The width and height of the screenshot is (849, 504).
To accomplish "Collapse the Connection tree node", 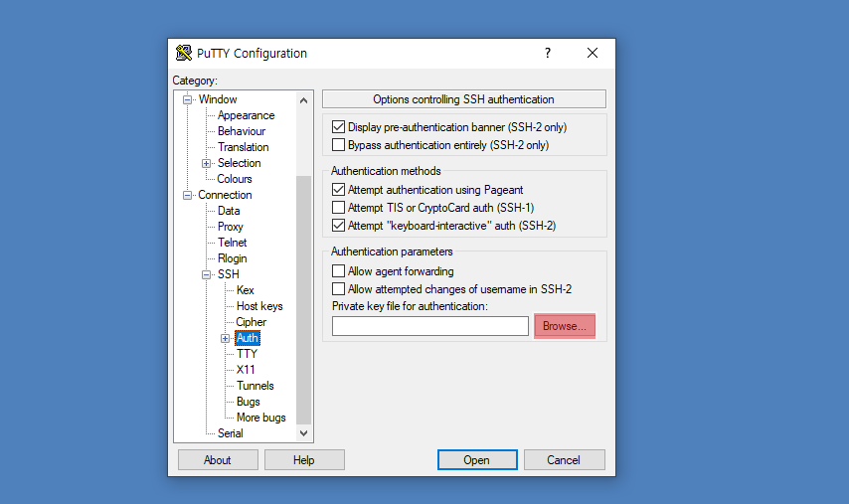I will pos(187,196).
